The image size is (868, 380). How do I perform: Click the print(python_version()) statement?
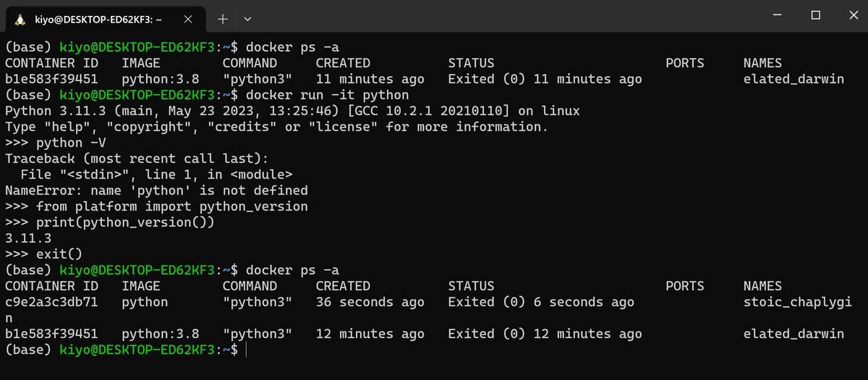pyautogui.click(x=125, y=223)
